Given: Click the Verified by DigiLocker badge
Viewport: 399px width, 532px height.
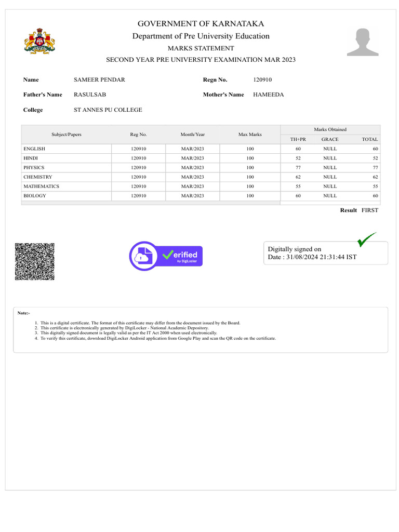Looking at the screenshot, I should (x=166, y=256).
